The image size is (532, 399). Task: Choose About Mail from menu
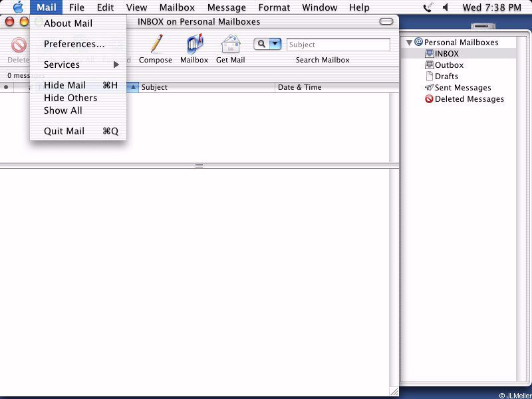pos(78,23)
